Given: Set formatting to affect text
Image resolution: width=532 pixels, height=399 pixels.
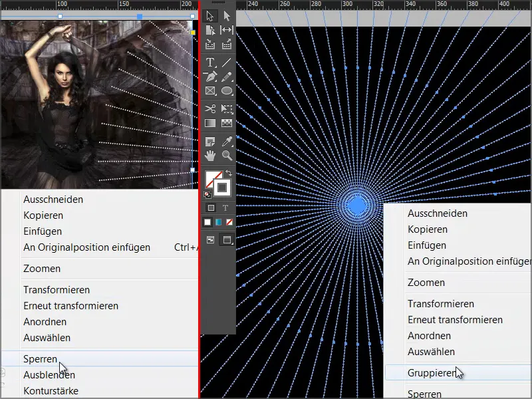Looking at the screenshot, I should click(x=225, y=207).
